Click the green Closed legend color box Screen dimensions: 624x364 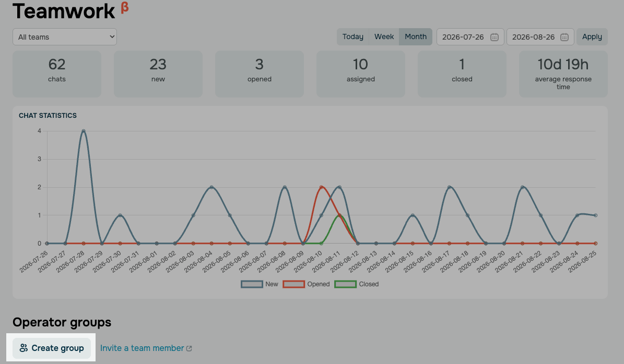click(x=346, y=284)
